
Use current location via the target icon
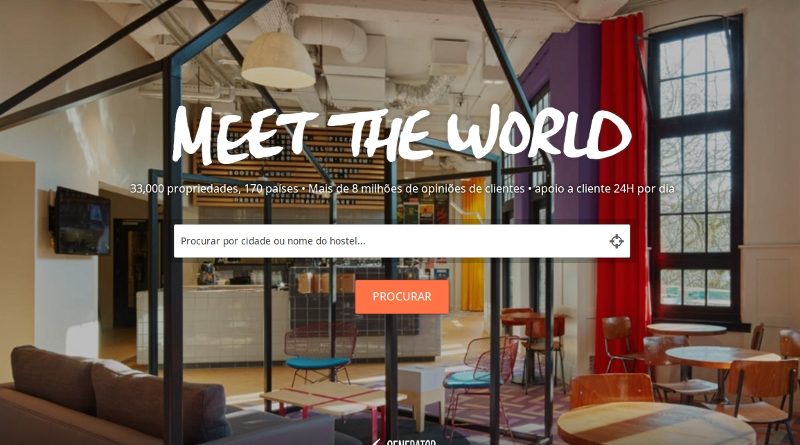click(616, 241)
